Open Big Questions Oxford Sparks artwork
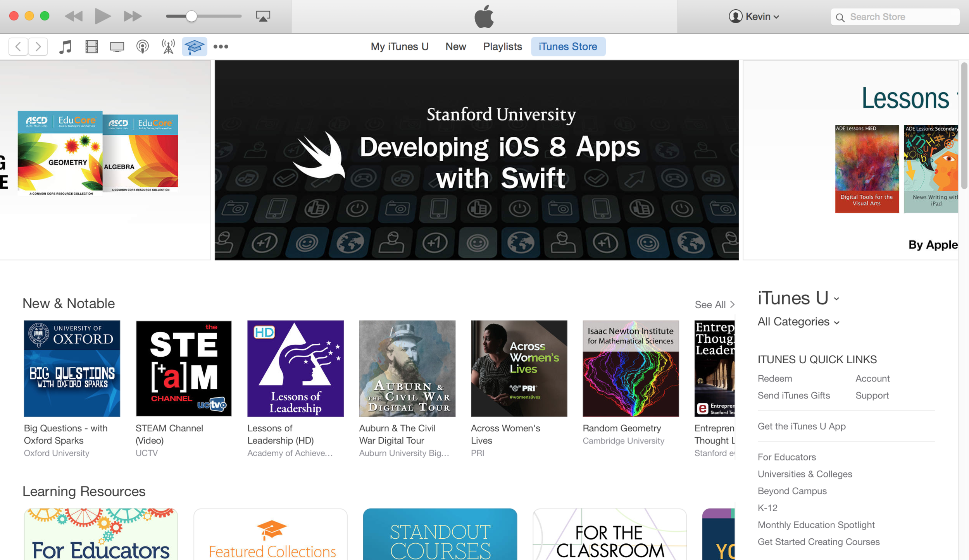Screen dimensions: 969x560 (72, 368)
